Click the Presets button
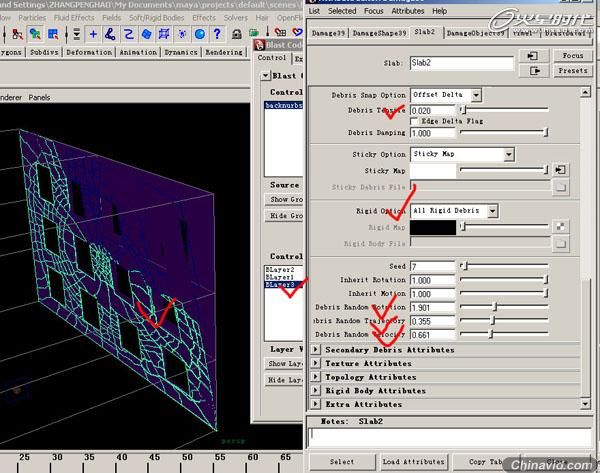The image size is (600, 473). 572,71
